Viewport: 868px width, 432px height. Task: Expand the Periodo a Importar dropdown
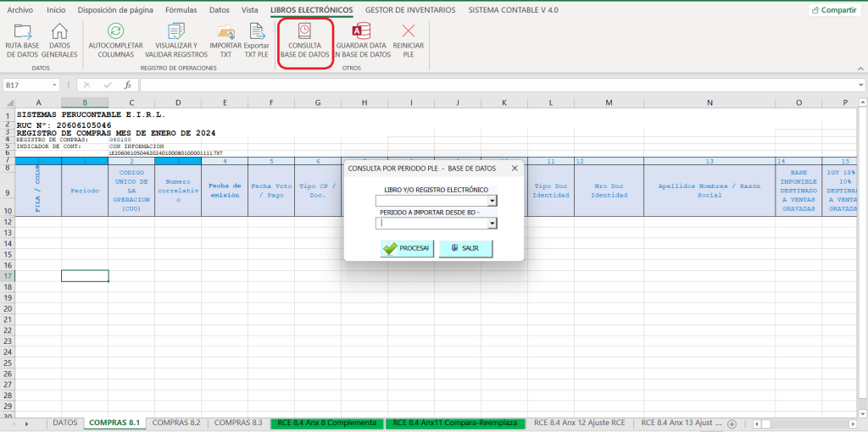(x=492, y=224)
